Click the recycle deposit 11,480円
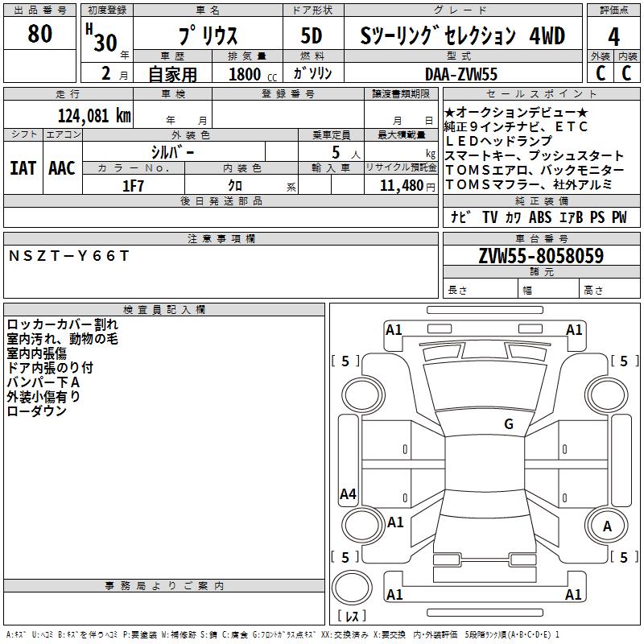Viewport: 644px width, 644px height. coord(407,186)
